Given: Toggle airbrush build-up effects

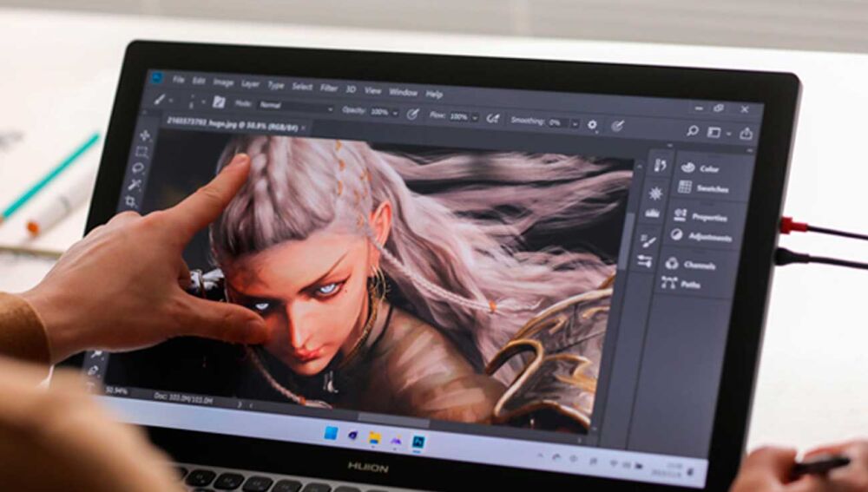Looking at the screenshot, I should 493,117.
